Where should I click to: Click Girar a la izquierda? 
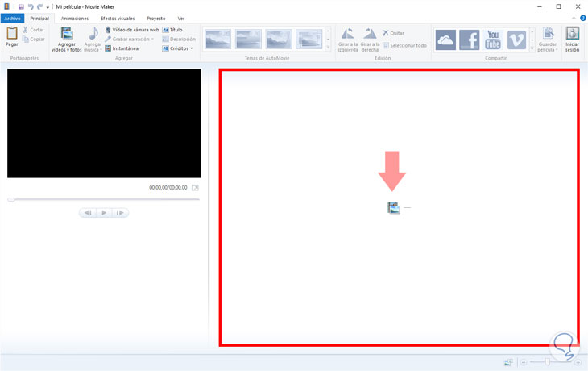tap(348, 40)
